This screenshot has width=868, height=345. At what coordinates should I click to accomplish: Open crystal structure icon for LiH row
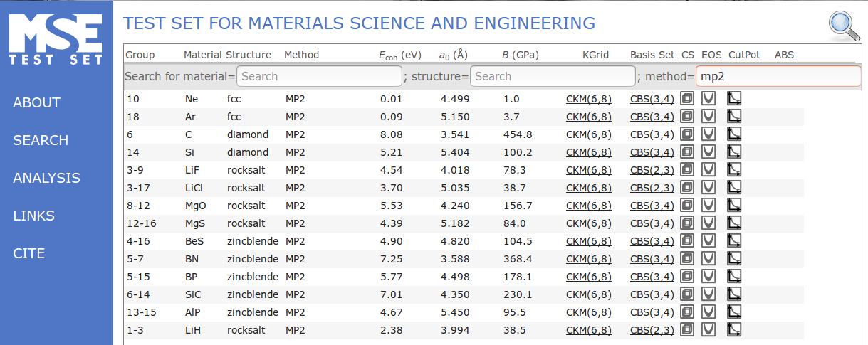click(x=687, y=330)
